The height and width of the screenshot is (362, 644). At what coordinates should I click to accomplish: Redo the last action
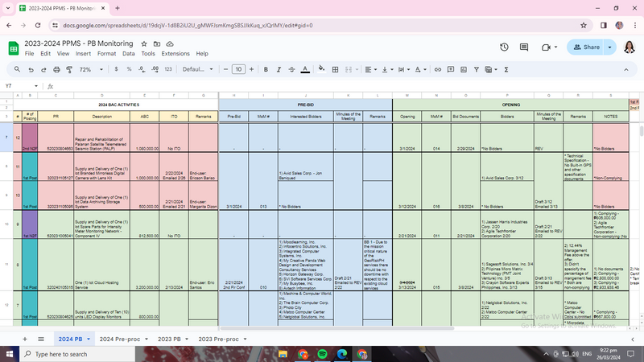(x=43, y=70)
